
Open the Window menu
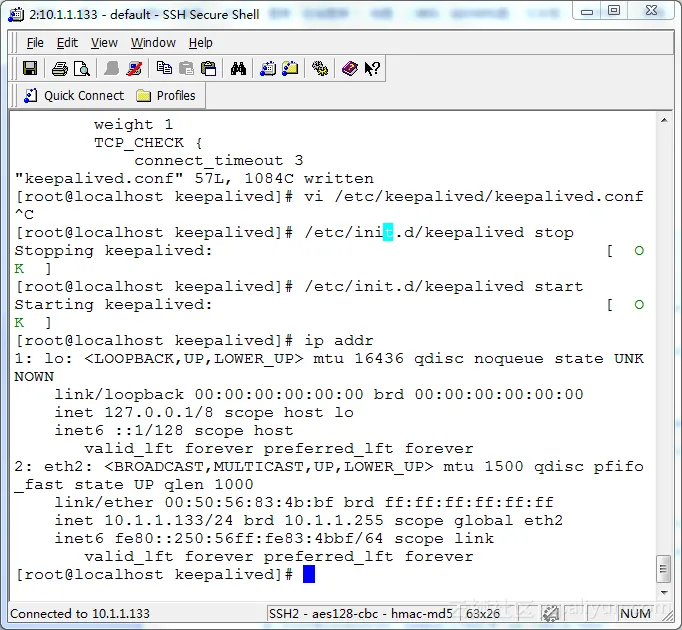point(153,43)
